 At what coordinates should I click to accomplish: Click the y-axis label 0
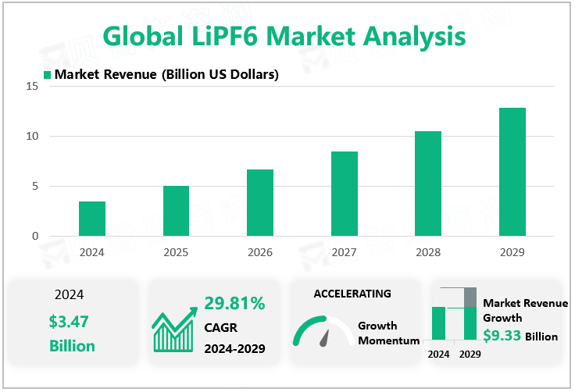35,236
